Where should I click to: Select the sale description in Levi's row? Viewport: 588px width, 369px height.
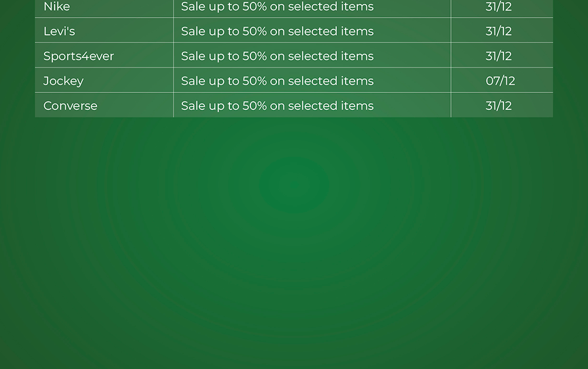tap(277, 31)
